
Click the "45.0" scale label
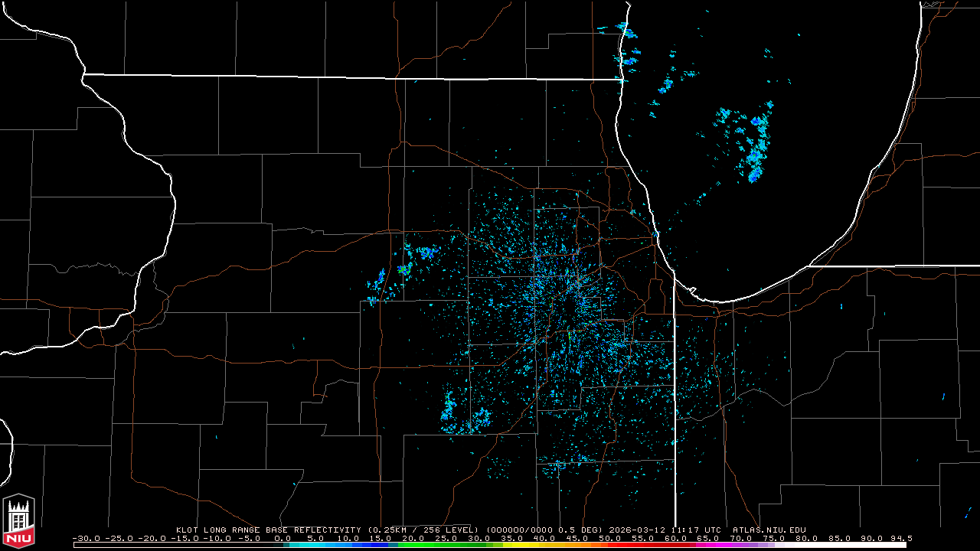coord(577,538)
